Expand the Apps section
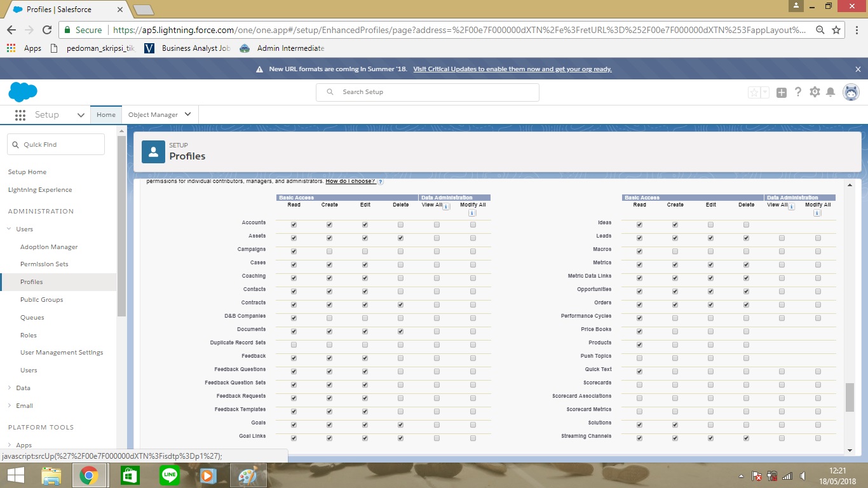868x488 pixels. coord(10,445)
